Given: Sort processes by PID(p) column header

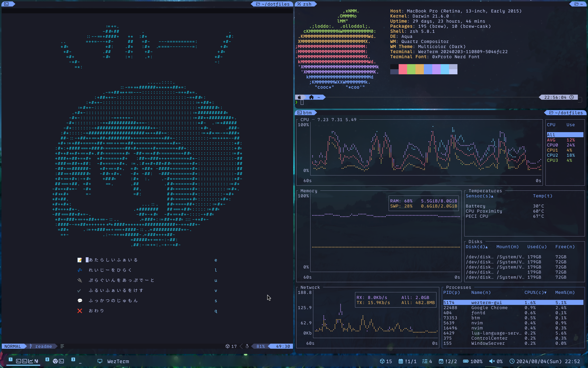Looking at the screenshot, I should pos(452,292).
